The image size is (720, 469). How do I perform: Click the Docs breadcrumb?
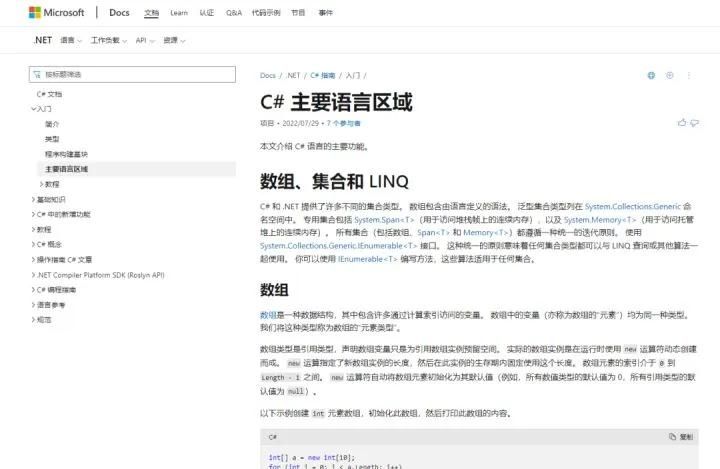(x=268, y=75)
